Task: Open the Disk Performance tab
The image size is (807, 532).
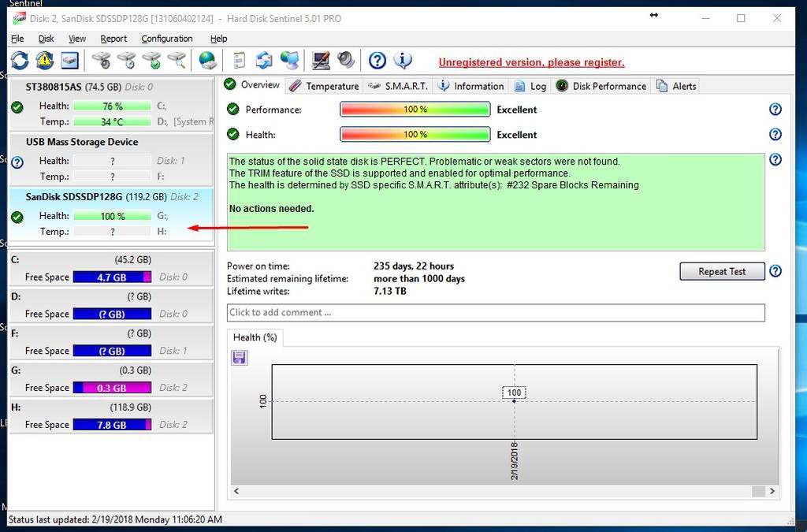Action: 601,86
